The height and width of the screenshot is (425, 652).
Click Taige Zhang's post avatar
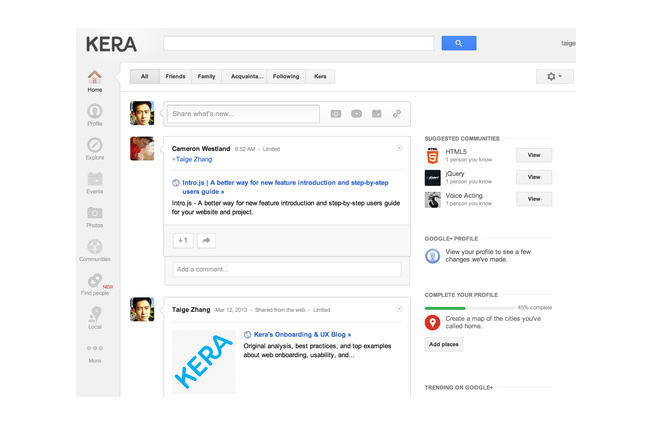click(x=142, y=309)
